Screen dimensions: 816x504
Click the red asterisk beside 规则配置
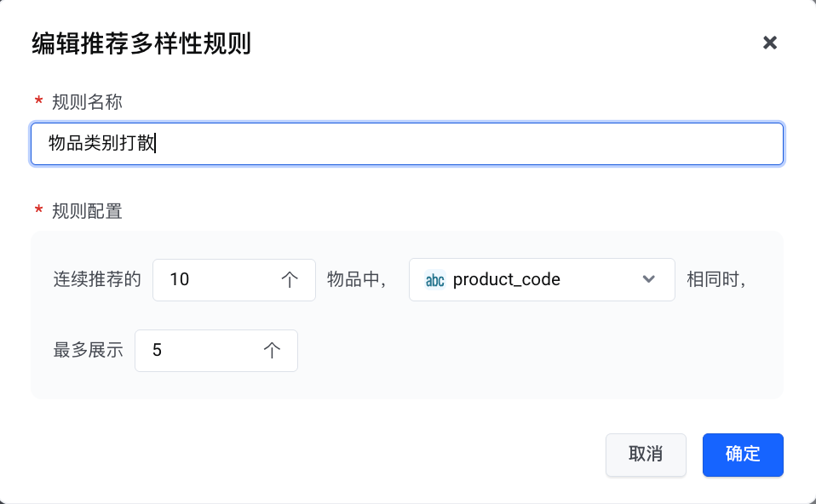[38, 211]
